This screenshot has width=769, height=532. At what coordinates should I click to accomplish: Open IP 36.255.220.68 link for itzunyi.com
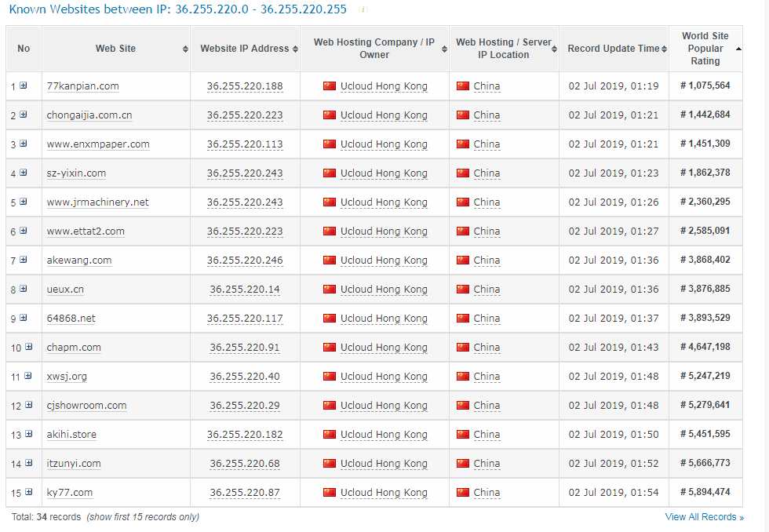245,464
